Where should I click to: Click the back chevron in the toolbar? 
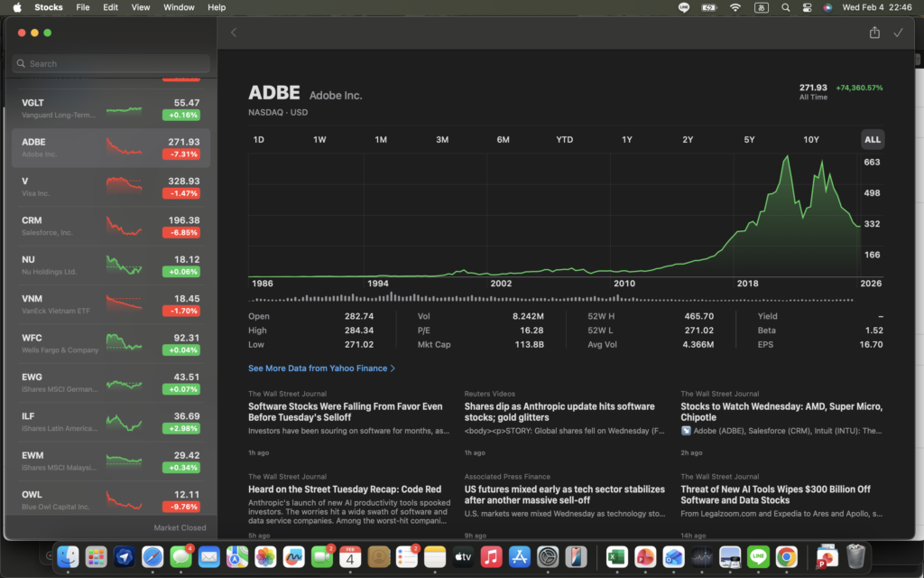[234, 33]
